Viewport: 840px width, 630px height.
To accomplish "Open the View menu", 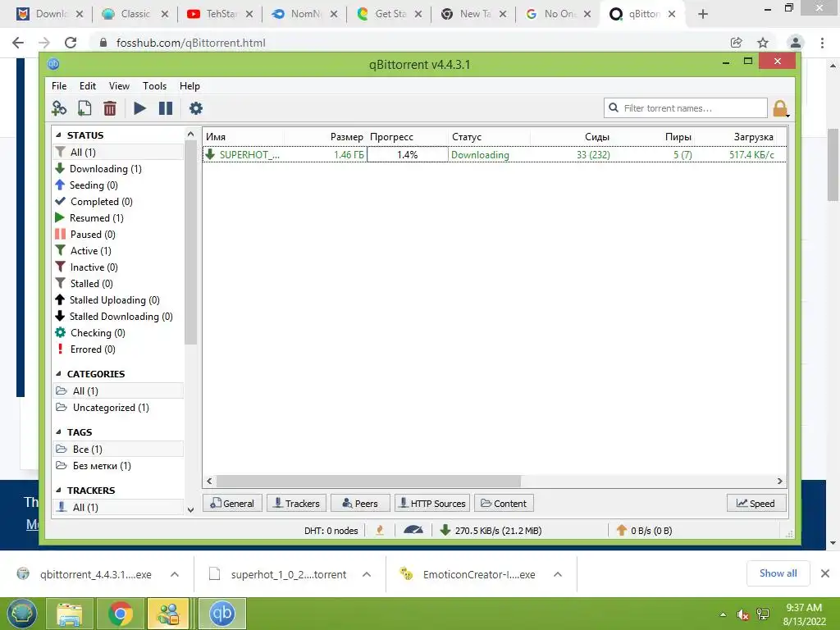I will coord(119,85).
